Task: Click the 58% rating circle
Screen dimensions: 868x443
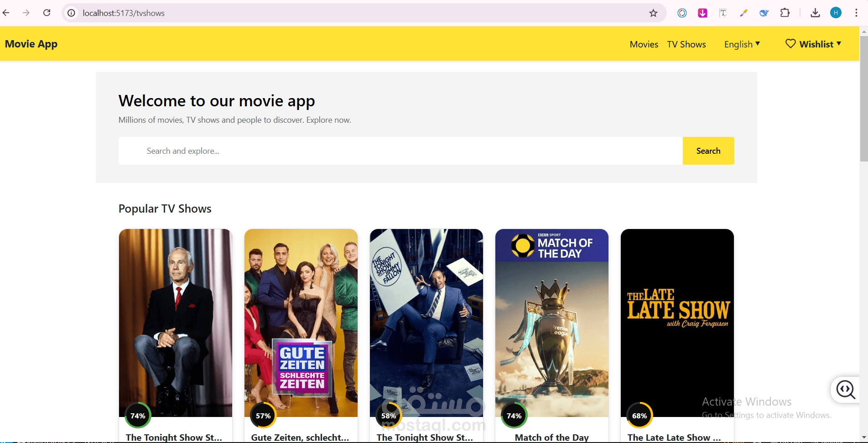Action: point(389,416)
